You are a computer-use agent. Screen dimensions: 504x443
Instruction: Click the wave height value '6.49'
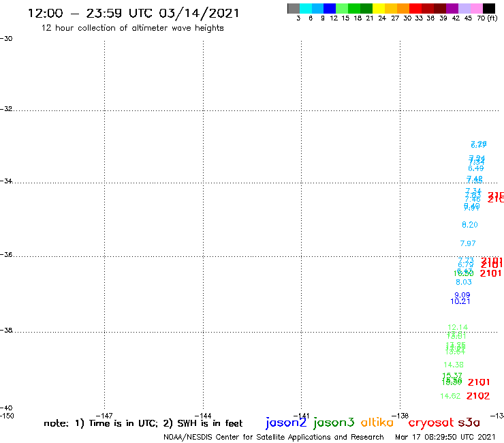[475, 168]
